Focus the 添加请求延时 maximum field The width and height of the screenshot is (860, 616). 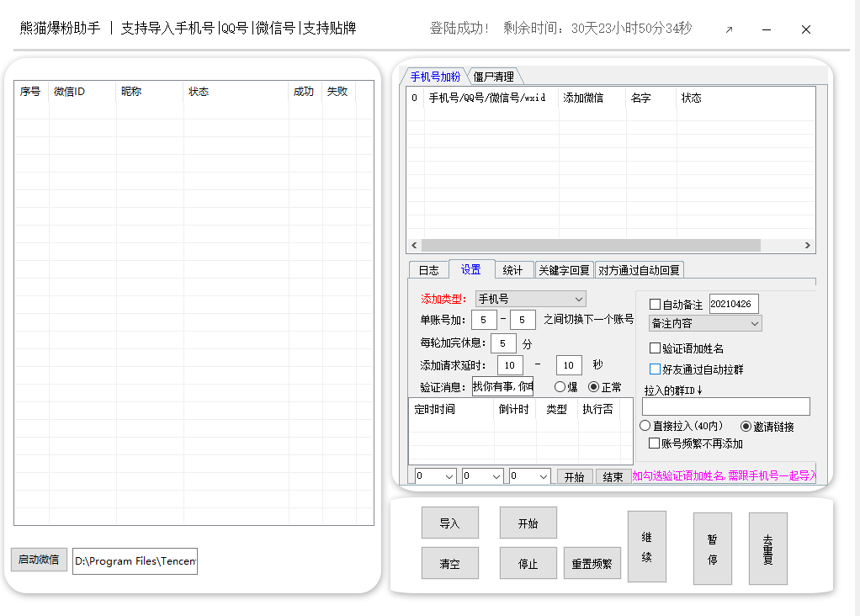point(569,365)
